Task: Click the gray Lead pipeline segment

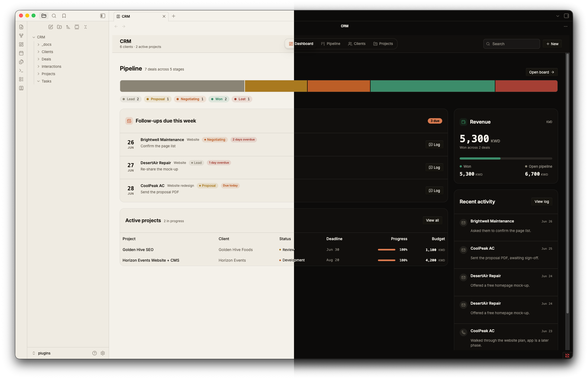Action: point(182,86)
